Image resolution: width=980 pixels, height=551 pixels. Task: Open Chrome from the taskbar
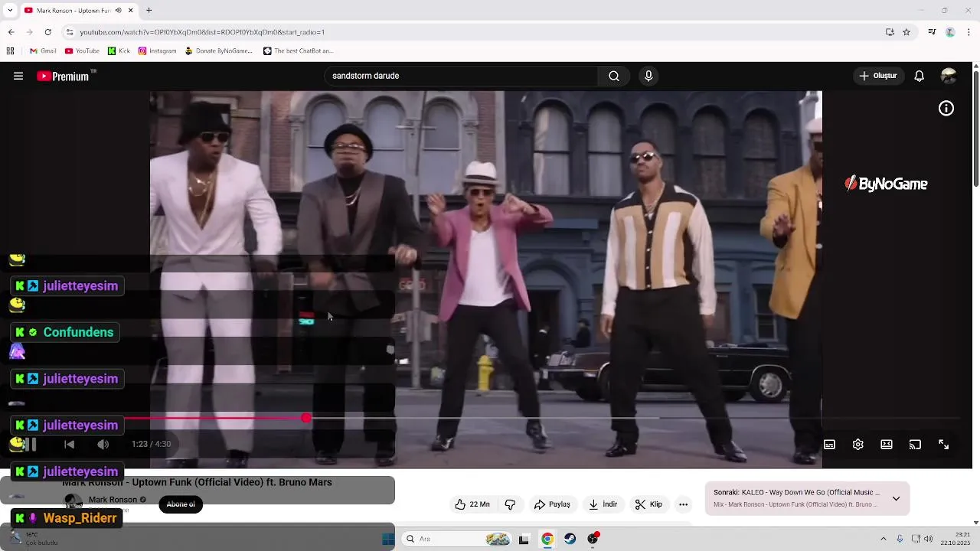pos(547,539)
